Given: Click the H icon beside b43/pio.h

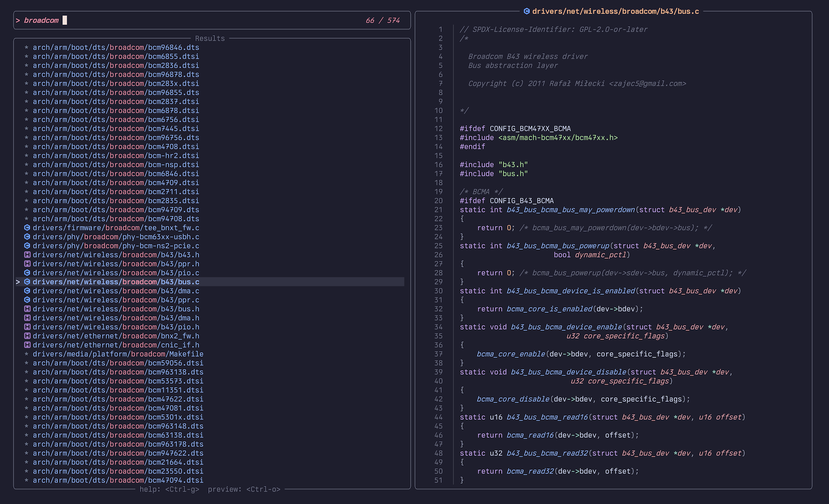Looking at the screenshot, I should click(x=27, y=327).
